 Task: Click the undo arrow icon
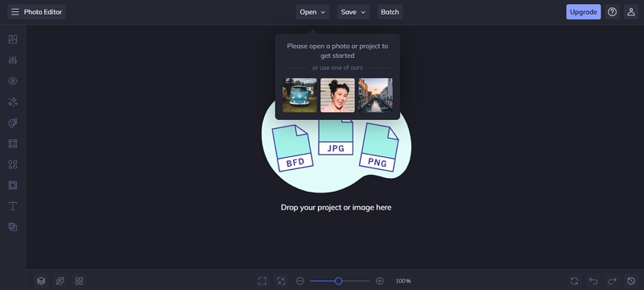[x=593, y=281]
